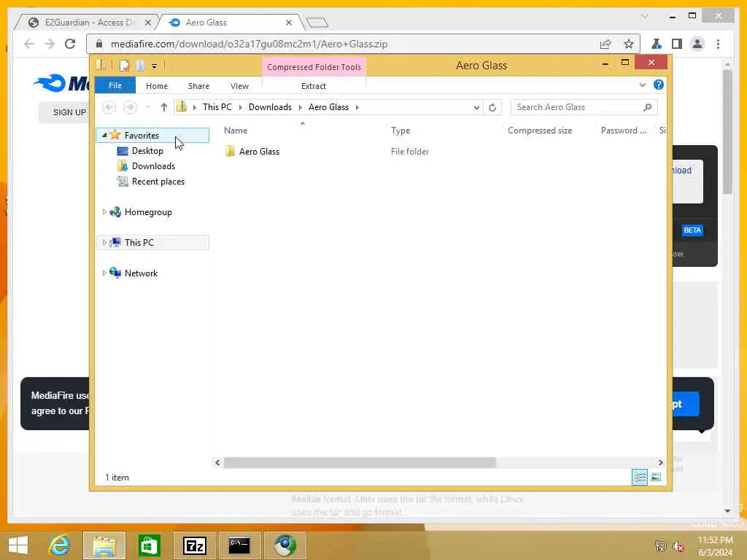
Task: Expand arrow after Aero Glass breadcrumb
Action: coord(357,107)
